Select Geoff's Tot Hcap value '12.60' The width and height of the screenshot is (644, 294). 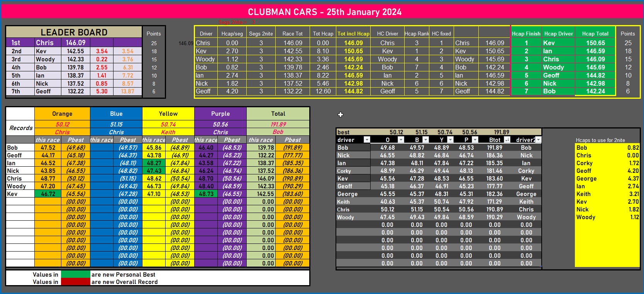pos(323,91)
